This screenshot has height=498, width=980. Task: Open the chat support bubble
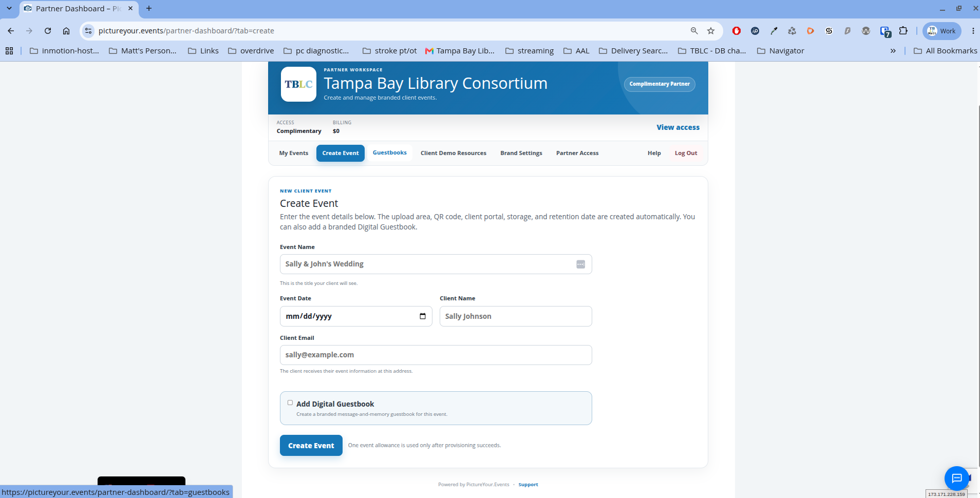pyautogui.click(x=956, y=478)
